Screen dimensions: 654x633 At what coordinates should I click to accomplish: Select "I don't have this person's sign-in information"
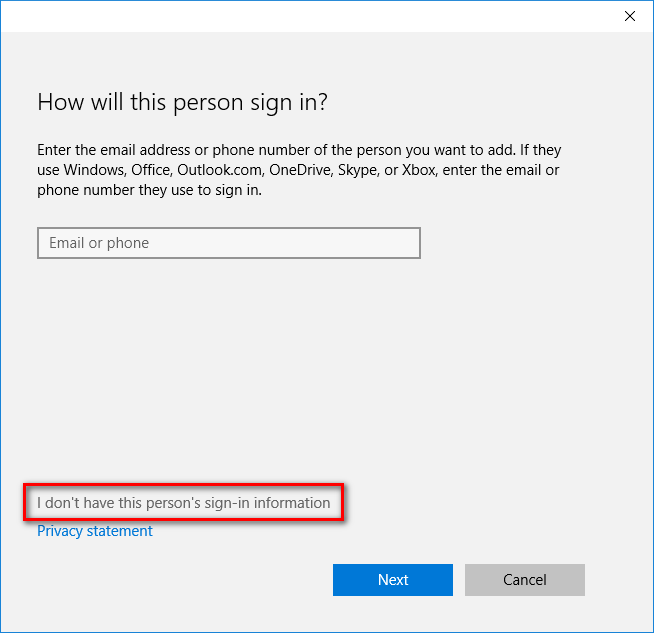click(184, 503)
